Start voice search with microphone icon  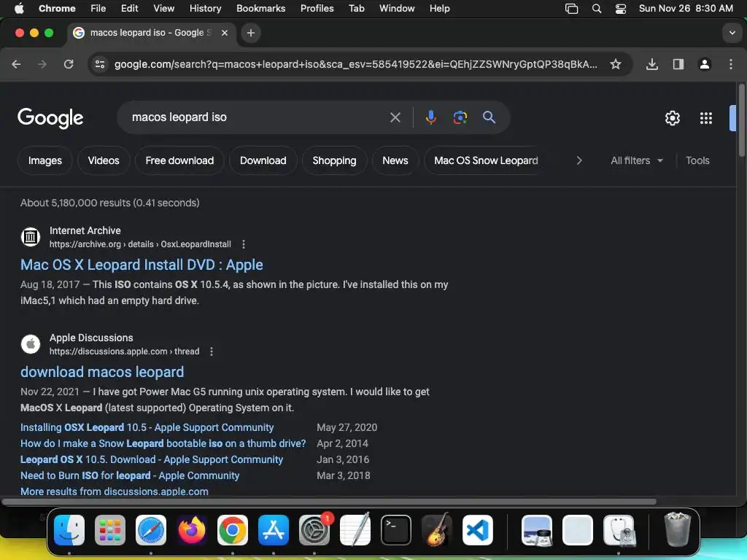430,117
